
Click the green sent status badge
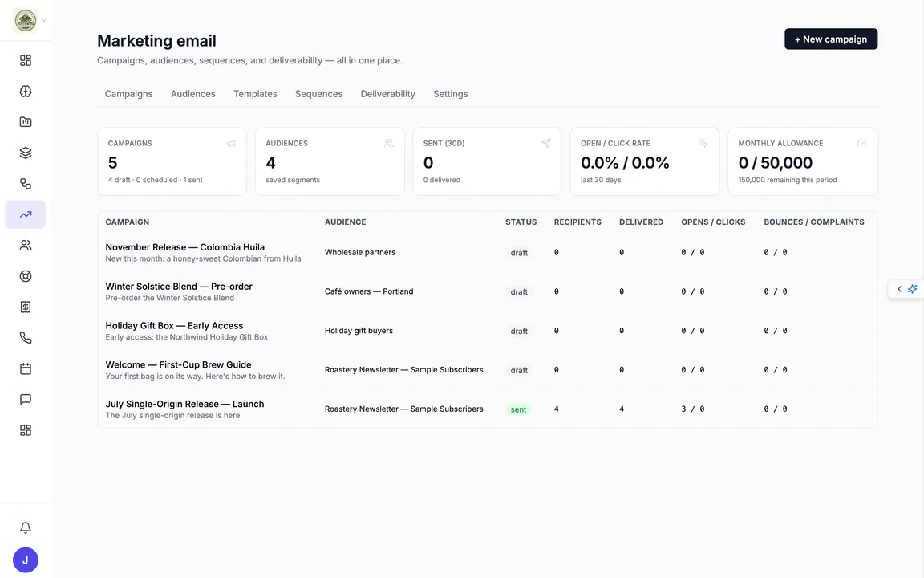519,409
